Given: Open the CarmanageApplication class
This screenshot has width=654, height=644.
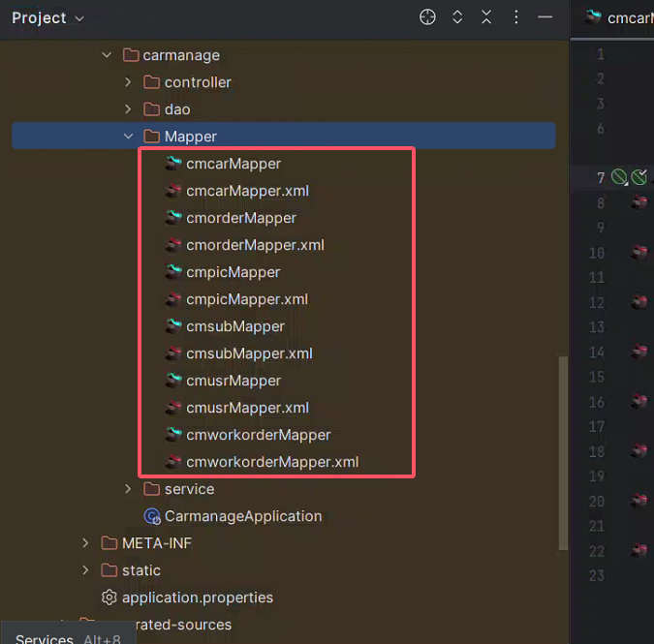Looking at the screenshot, I should [243, 516].
